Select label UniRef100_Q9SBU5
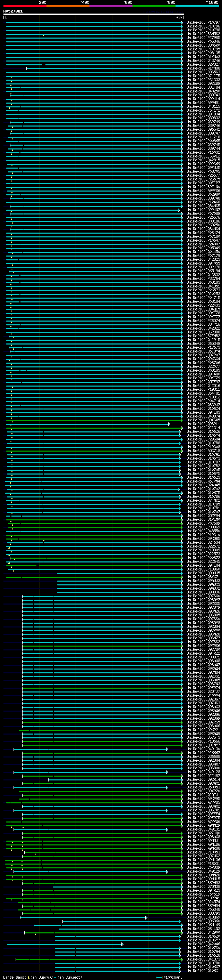222x980 pixels. 203,615
